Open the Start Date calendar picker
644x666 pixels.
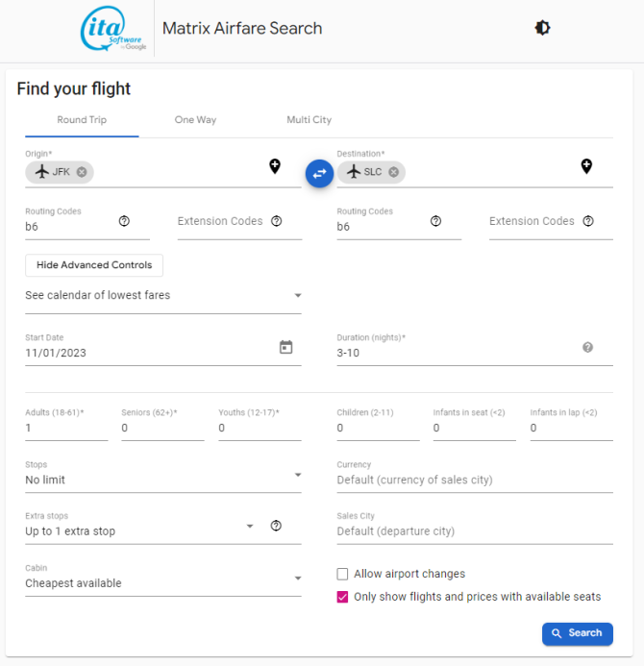pyautogui.click(x=285, y=347)
